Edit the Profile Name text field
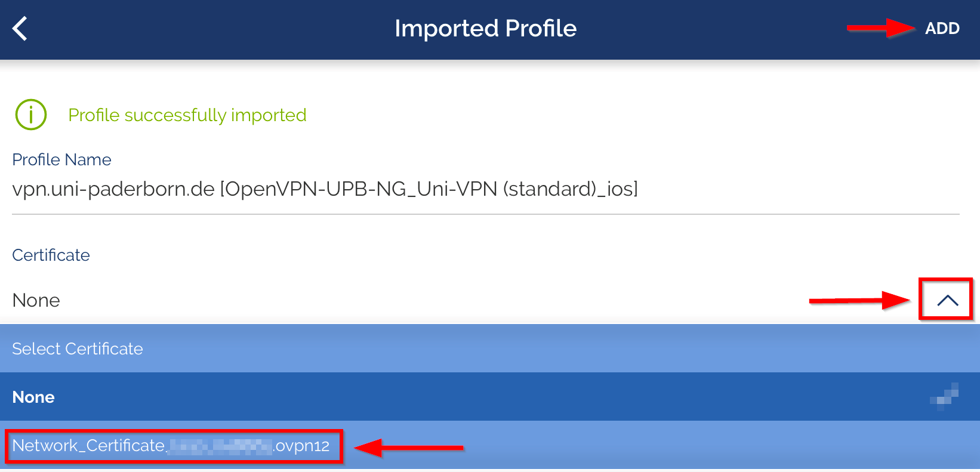Viewport: 980px width, 472px height. tap(325, 189)
